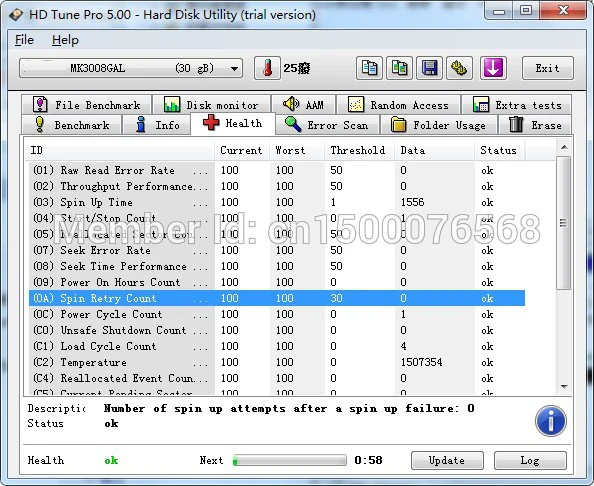Switch to the Benchmark tab
This screenshot has height=486, width=594.
click(x=72, y=125)
